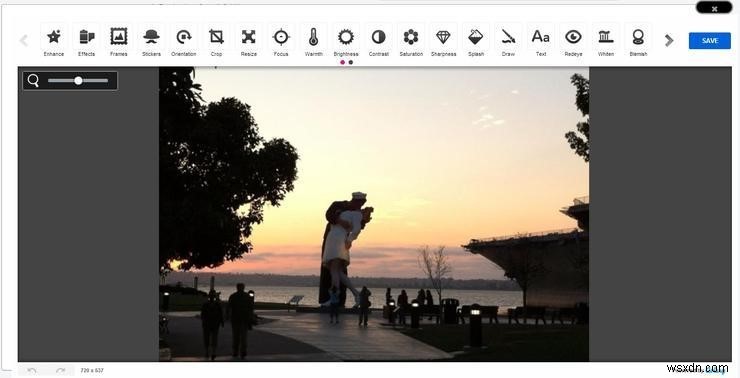Select the Redeye tool
Image resolution: width=740 pixels, height=378 pixels.
(573, 41)
